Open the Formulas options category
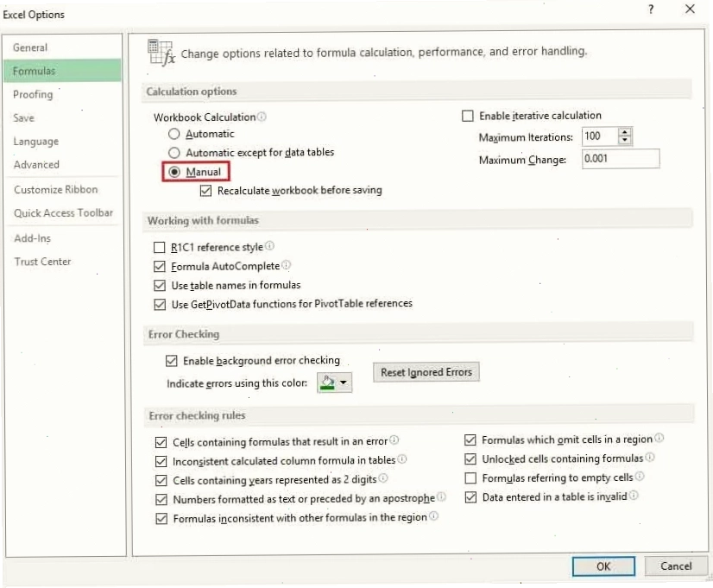This screenshot has height=588, width=713. click(x=63, y=71)
